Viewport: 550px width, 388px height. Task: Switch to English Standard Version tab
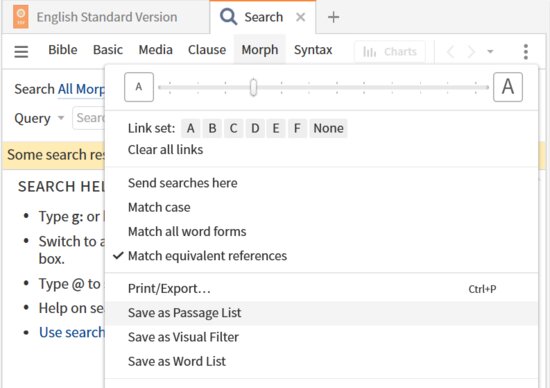tap(107, 17)
